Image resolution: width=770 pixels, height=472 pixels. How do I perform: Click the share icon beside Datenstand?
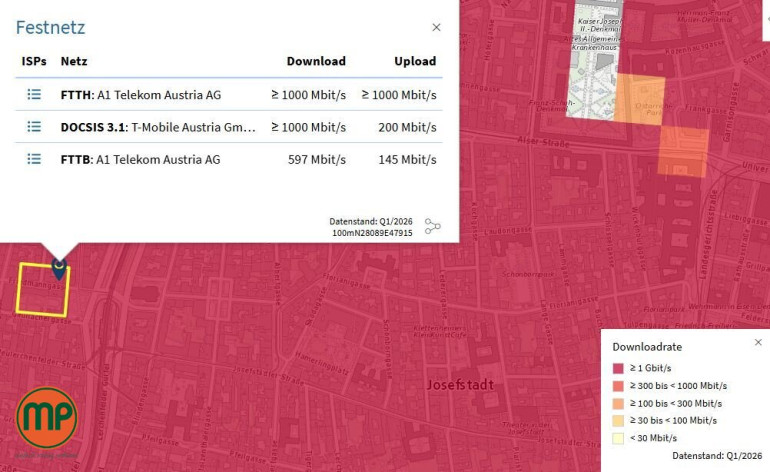coord(432,226)
